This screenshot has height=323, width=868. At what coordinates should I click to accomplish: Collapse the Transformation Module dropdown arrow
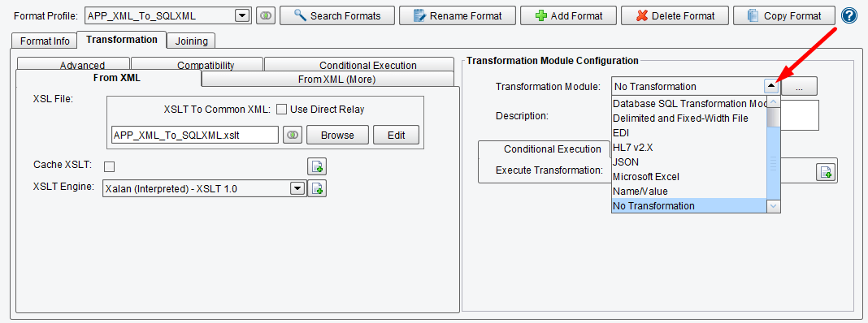(x=771, y=86)
